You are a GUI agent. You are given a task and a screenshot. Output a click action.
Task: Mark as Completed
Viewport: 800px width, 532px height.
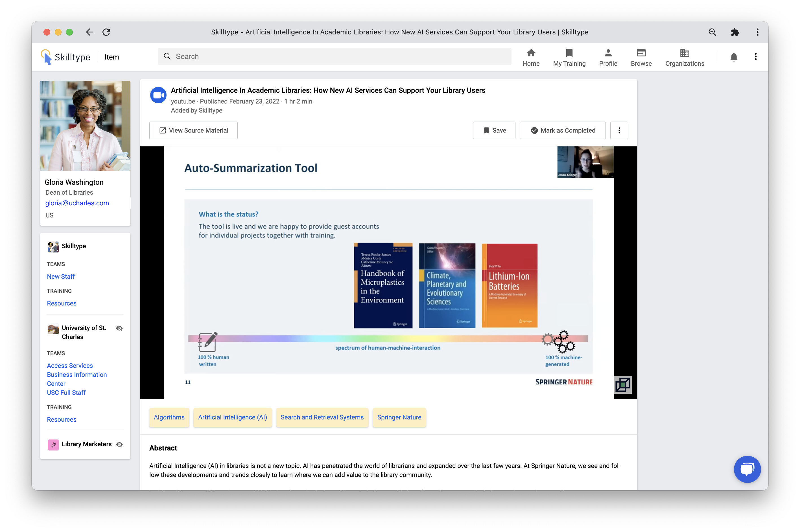click(562, 130)
